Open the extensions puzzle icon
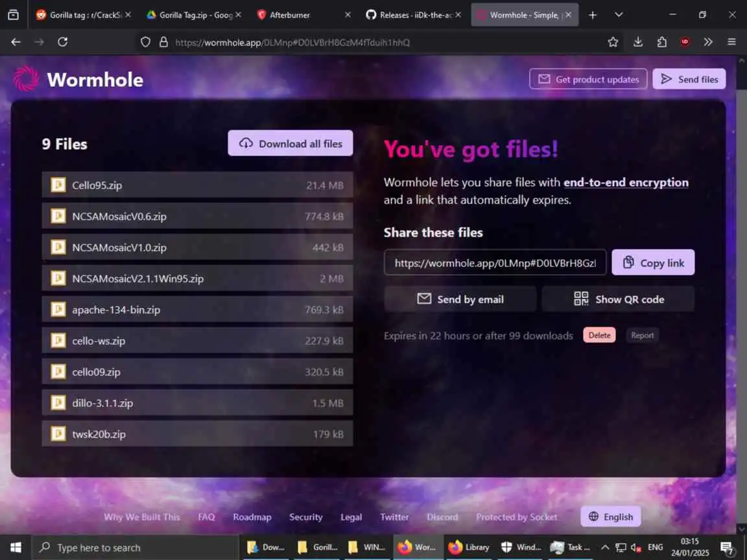Image resolution: width=747 pixels, height=560 pixels. click(x=661, y=42)
